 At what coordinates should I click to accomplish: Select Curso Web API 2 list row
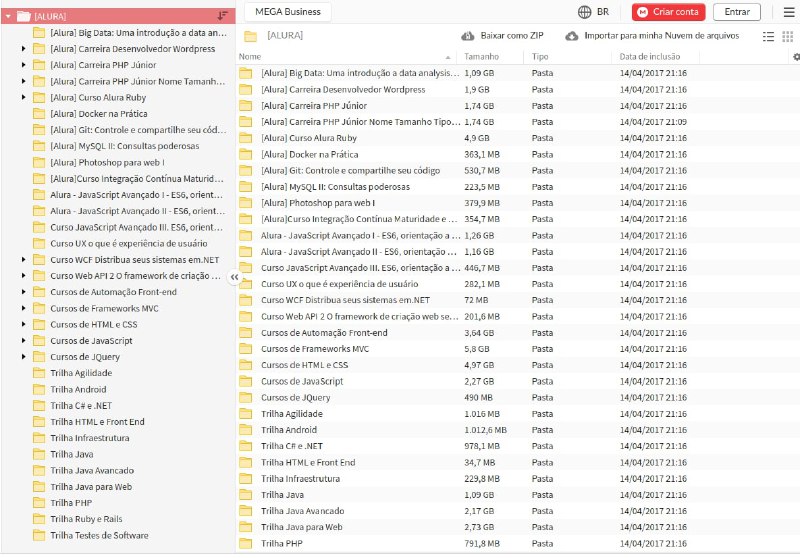[x=518, y=317]
